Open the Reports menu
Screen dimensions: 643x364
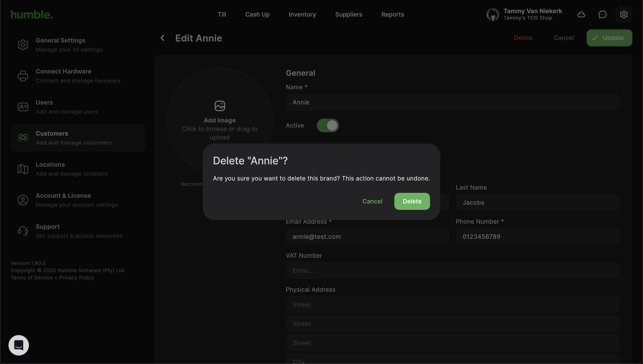click(392, 14)
